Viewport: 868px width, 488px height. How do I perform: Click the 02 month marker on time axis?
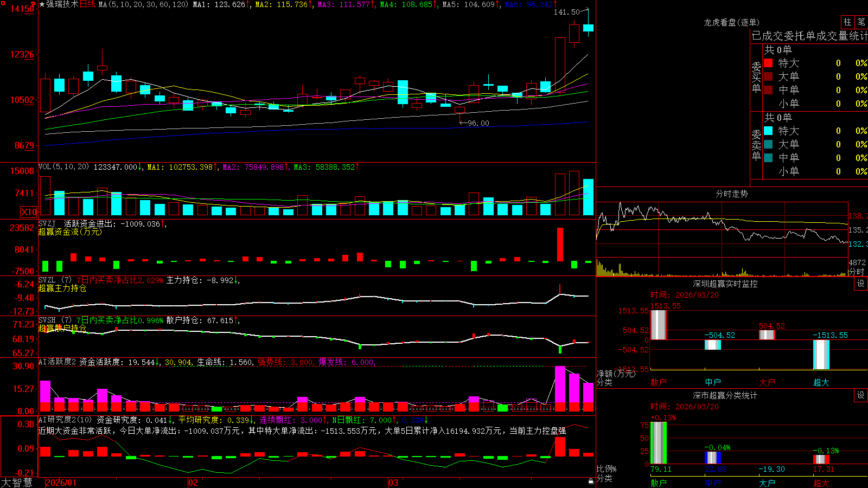coord(193,483)
